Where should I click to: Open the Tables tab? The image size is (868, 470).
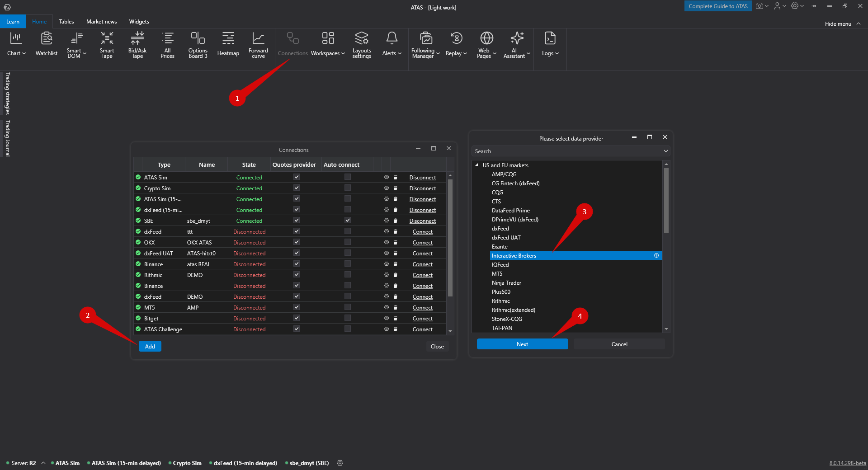click(x=66, y=22)
